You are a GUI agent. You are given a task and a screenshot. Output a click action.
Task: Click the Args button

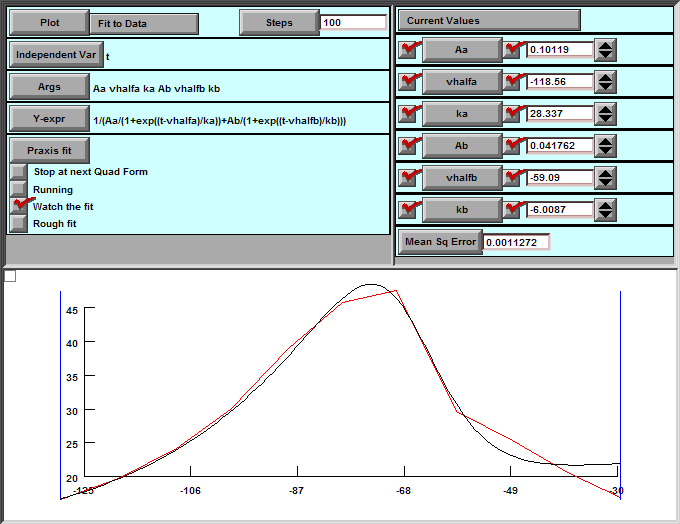click(49, 87)
